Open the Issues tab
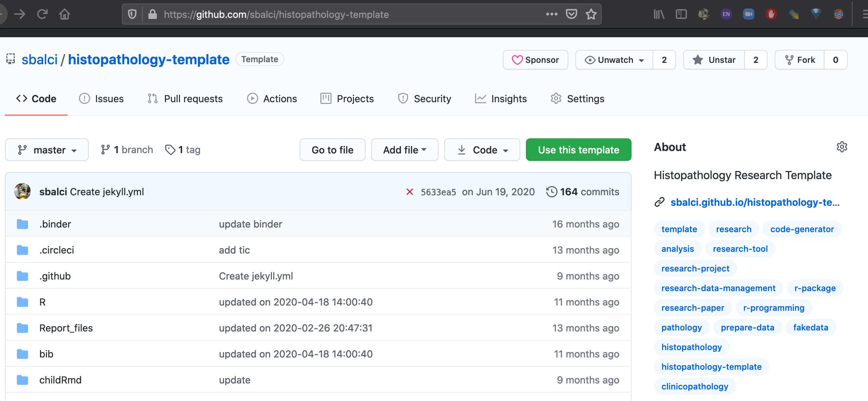Image resolution: width=868 pixels, height=401 pixels. (101, 99)
